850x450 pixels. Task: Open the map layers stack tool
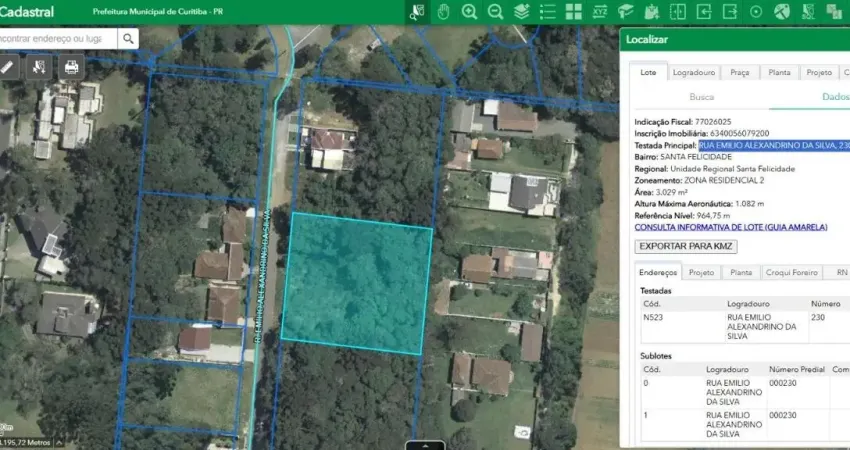pyautogui.click(x=521, y=12)
